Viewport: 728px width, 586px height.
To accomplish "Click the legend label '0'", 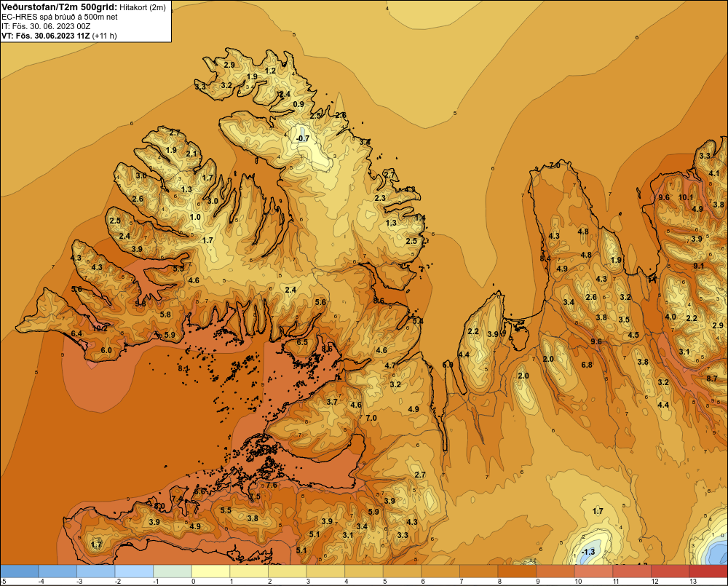I will tap(194, 582).
